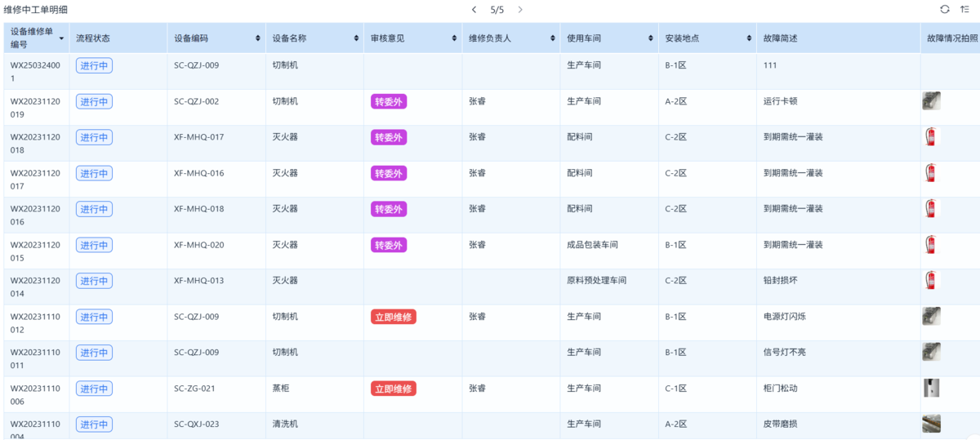Sort by 安装地点 column

click(749, 38)
